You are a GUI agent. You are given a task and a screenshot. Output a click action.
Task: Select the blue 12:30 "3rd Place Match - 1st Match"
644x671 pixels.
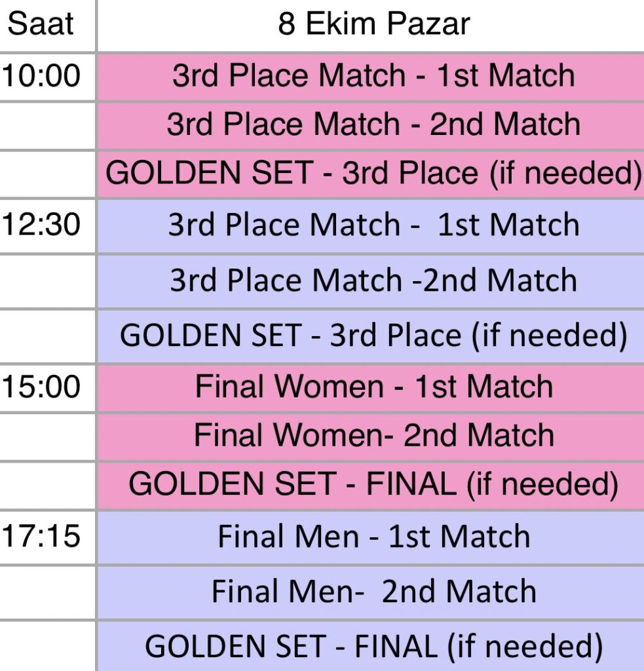point(374,225)
